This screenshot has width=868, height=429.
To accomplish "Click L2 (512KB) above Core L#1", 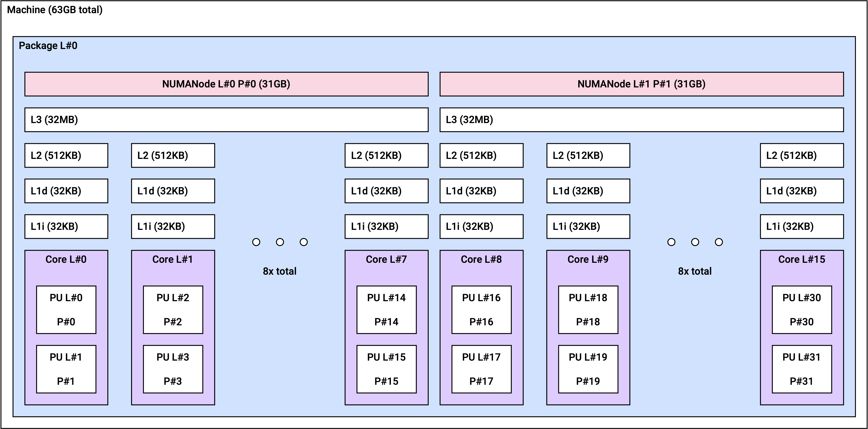I will [x=173, y=155].
